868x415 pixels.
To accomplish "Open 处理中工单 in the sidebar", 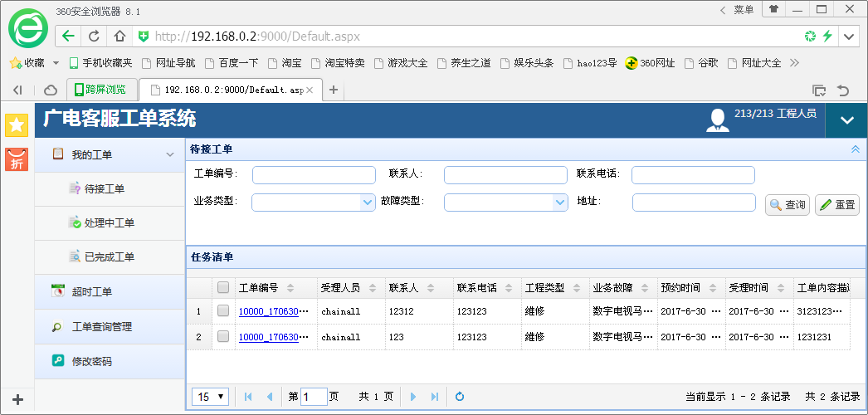I will (109, 222).
